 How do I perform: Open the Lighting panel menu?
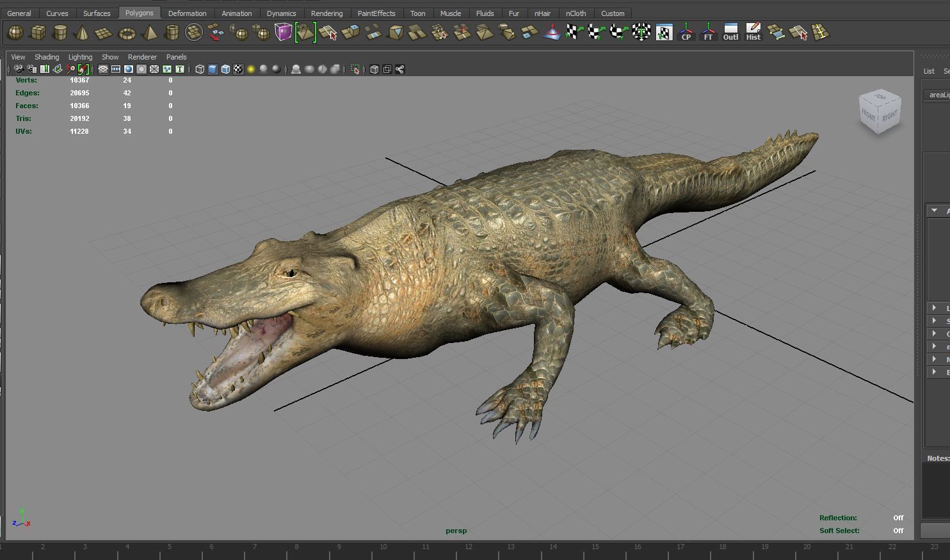(x=80, y=57)
